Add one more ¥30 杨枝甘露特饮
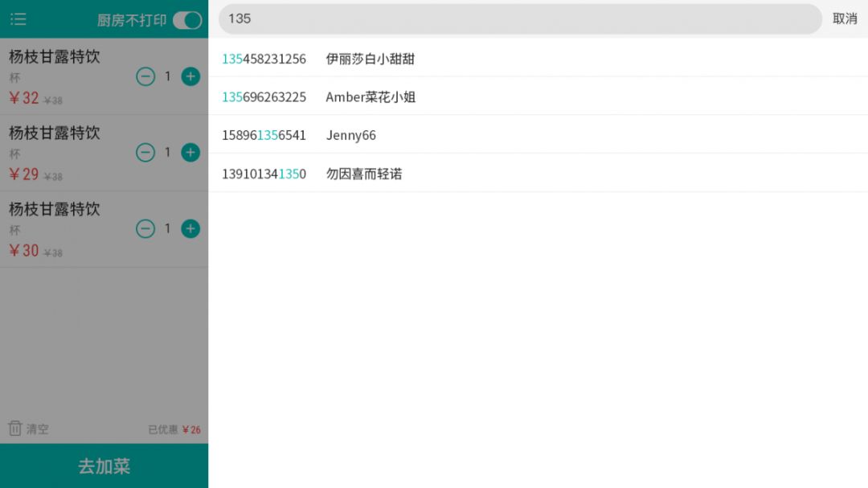Screen dimensions: 868x488 tap(190, 229)
